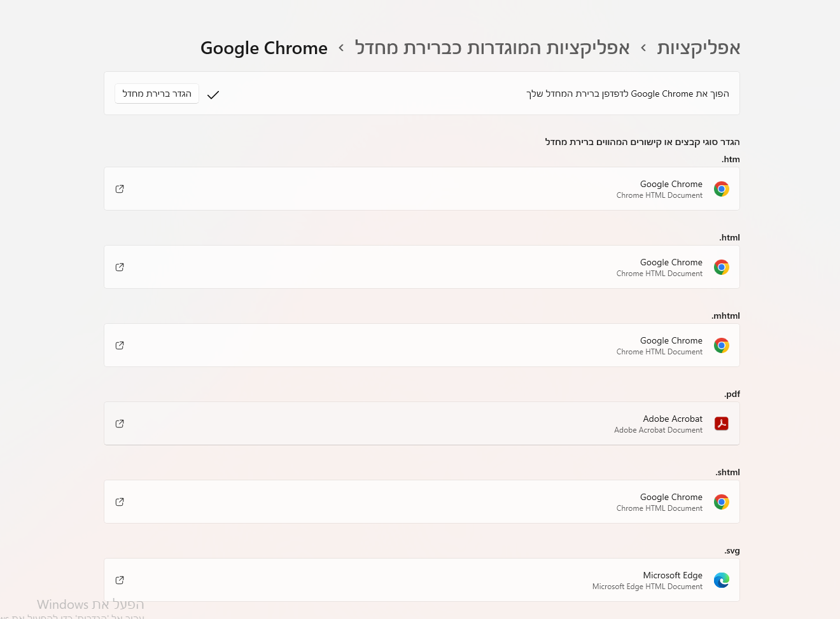Change the default app for .html
The width and height of the screenshot is (840, 619).
click(422, 267)
